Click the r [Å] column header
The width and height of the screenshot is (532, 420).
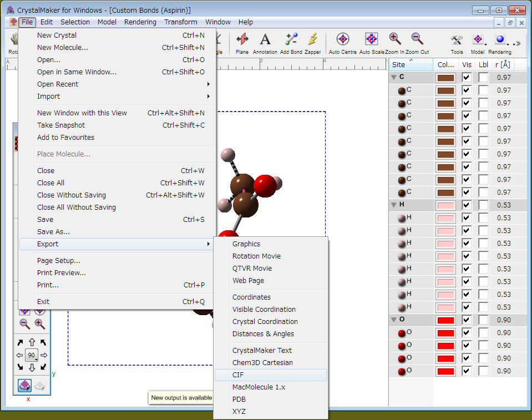click(x=503, y=64)
